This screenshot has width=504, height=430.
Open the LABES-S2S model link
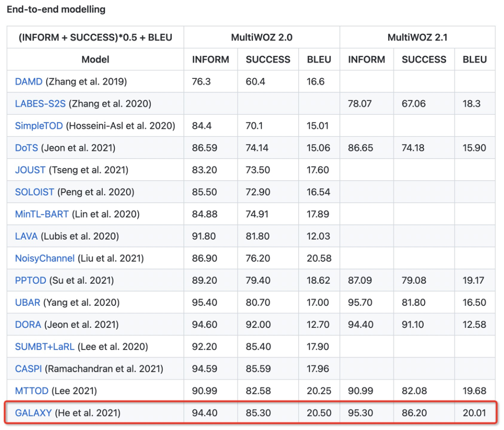[x=40, y=104]
